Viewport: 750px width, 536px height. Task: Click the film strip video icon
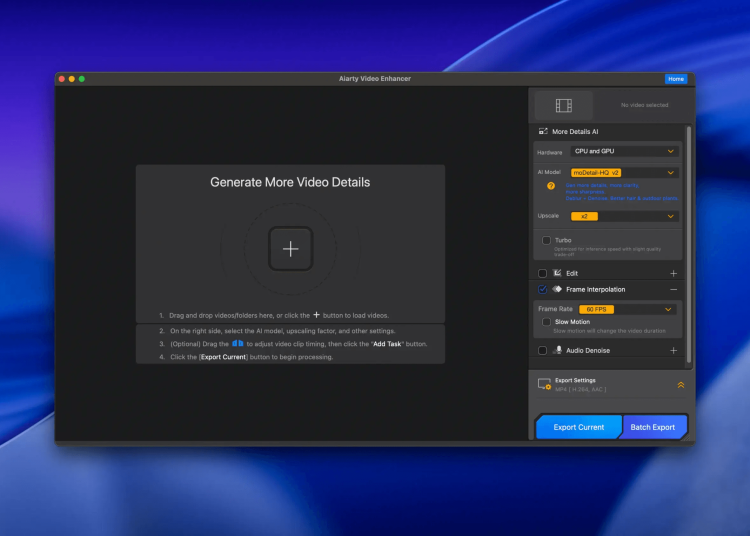(x=564, y=105)
